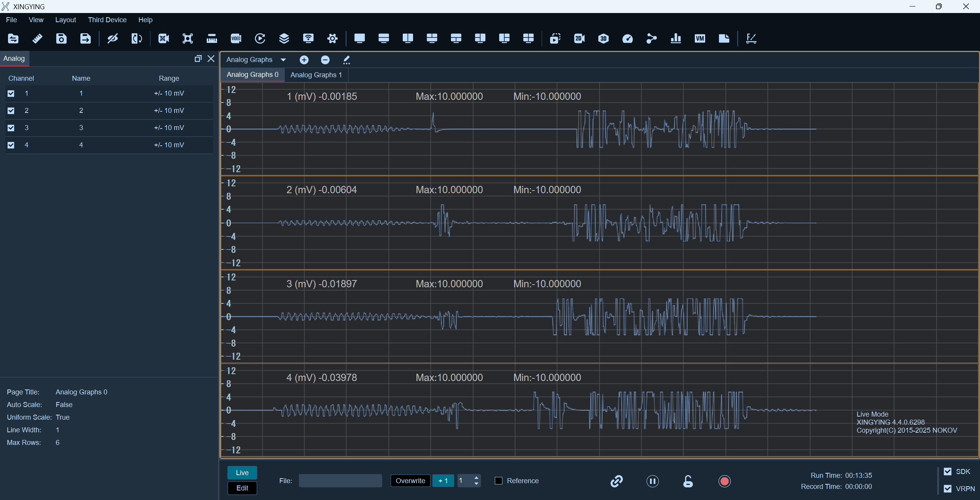The width and height of the screenshot is (980, 500).
Task: Increase the file number stepper
Action: 476,478
